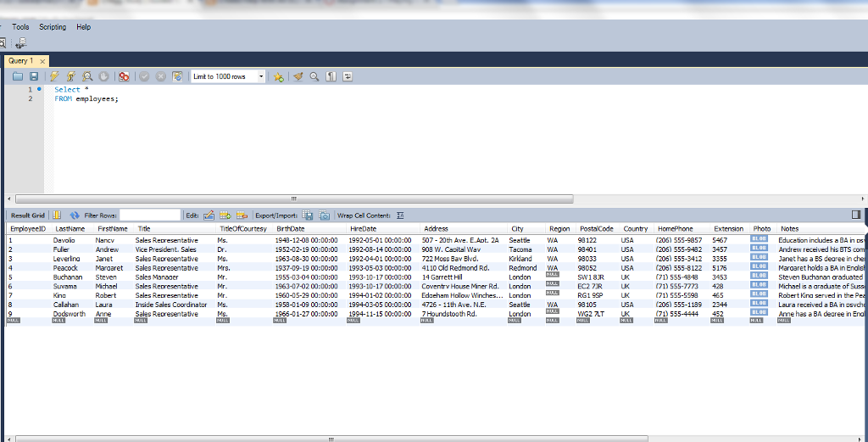This screenshot has height=442, width=868.
Task: Sort by EmployeeID column header
Action: (29, 229)
